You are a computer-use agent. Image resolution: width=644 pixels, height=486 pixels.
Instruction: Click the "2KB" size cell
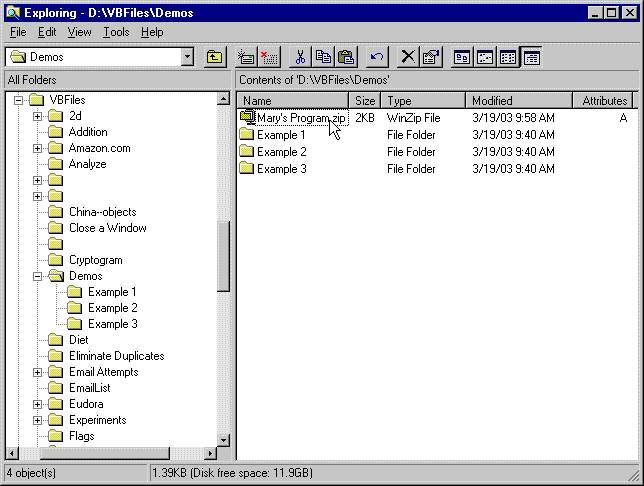(x=365, y=118)
